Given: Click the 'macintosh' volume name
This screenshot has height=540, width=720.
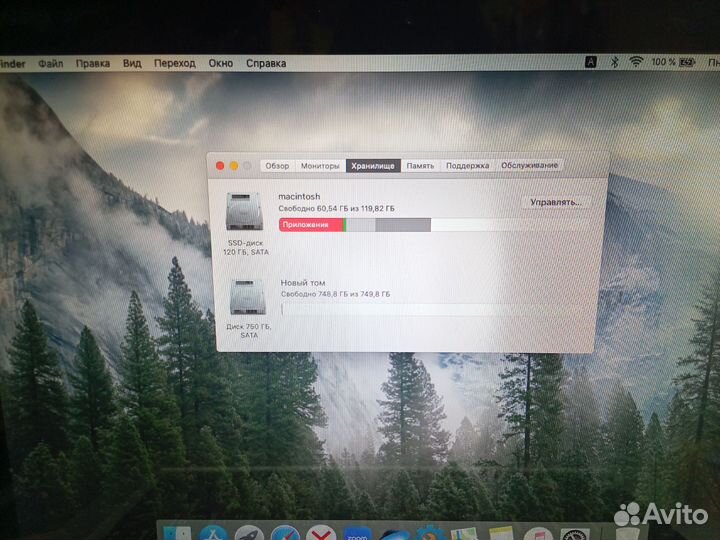Looking at the screenshot, I should tap(299, 197).
